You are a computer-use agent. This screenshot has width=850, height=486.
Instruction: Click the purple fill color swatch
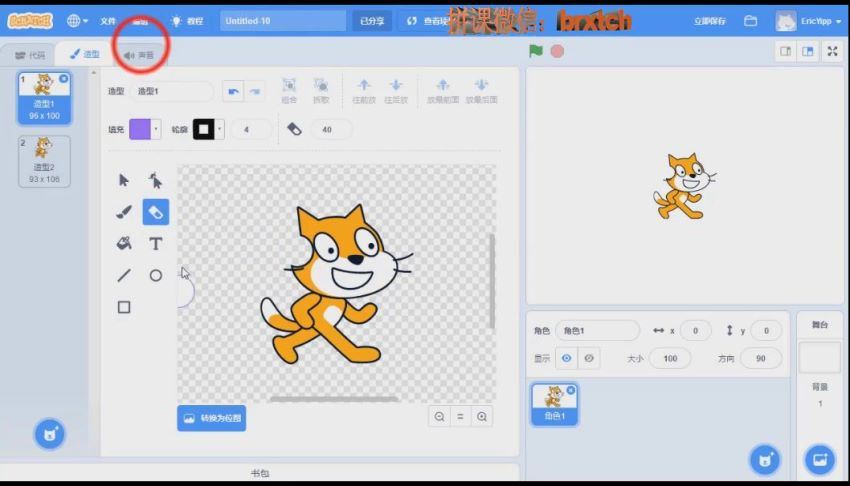140,129
